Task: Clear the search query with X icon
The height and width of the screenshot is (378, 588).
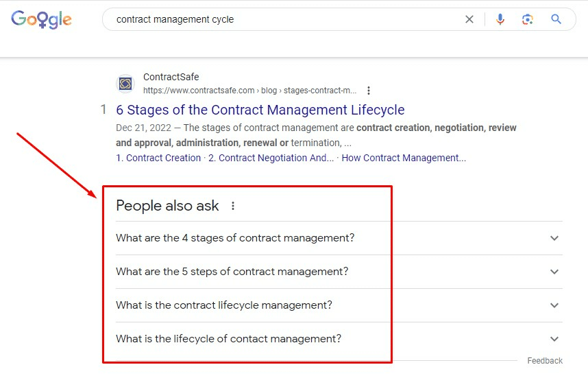Action: (469, 19)
